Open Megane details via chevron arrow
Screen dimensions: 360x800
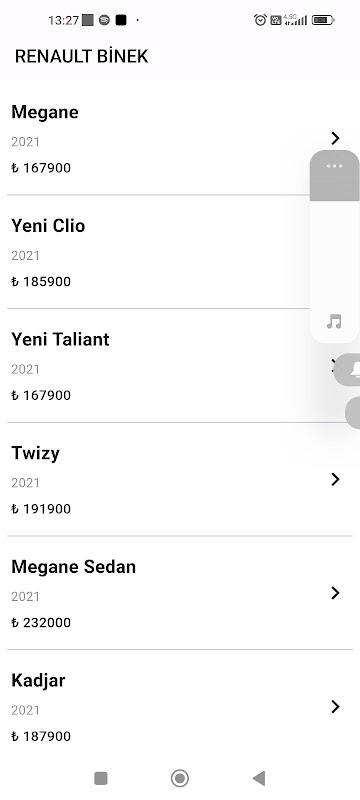coord(335,138)
